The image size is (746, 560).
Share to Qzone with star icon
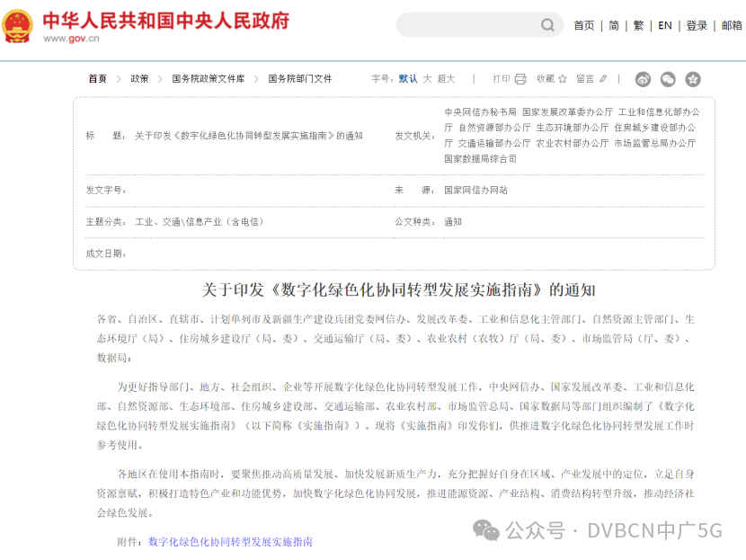[693, 79]
